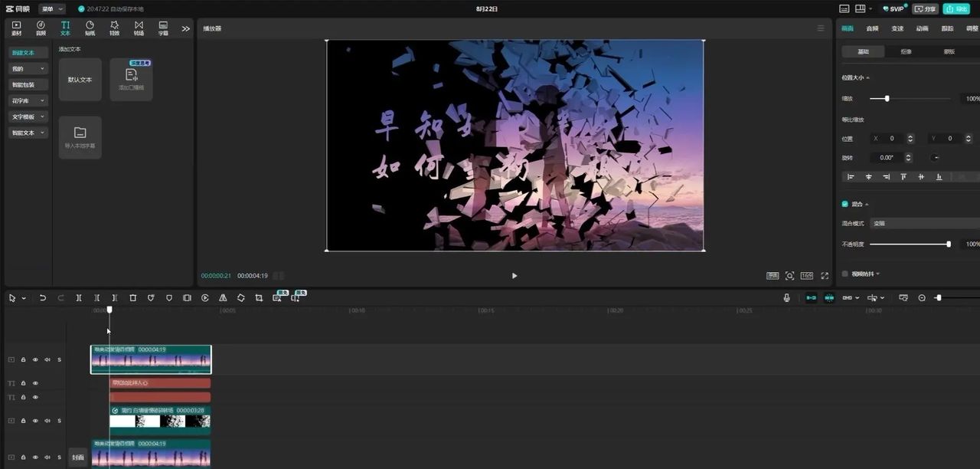Click the microphone record icon above timeline

pos(786,297)
